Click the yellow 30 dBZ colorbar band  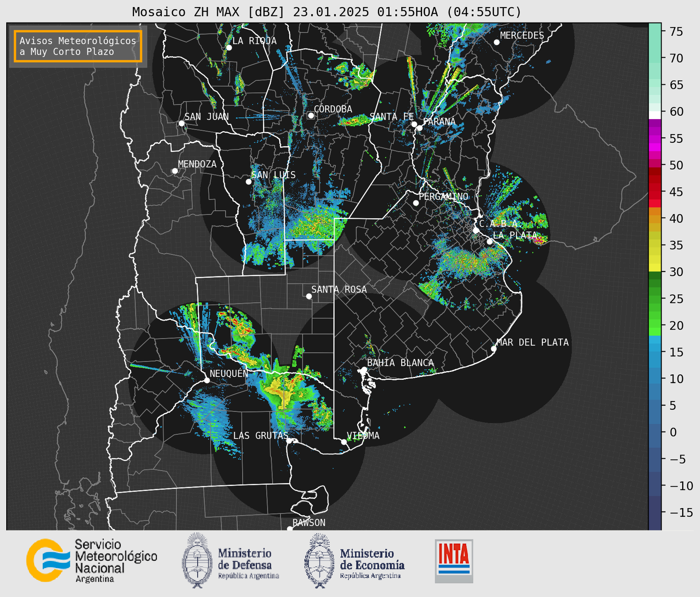click(x=655, y=268)
